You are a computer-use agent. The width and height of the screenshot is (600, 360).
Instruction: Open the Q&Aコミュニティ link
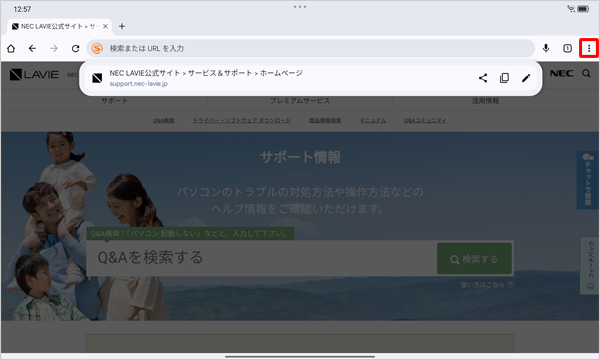(x=425, y=121)
